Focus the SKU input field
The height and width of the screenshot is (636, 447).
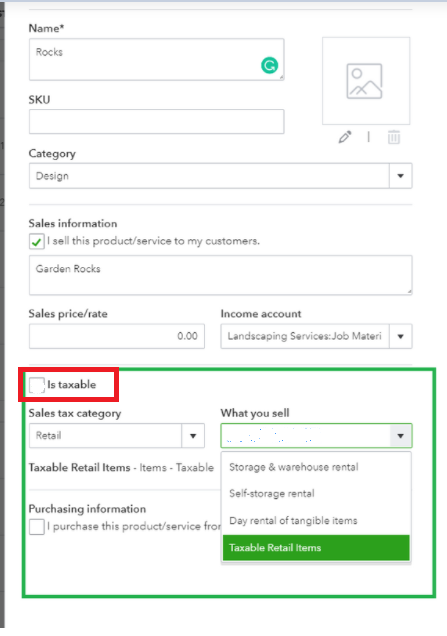click(x=156, y=121)
